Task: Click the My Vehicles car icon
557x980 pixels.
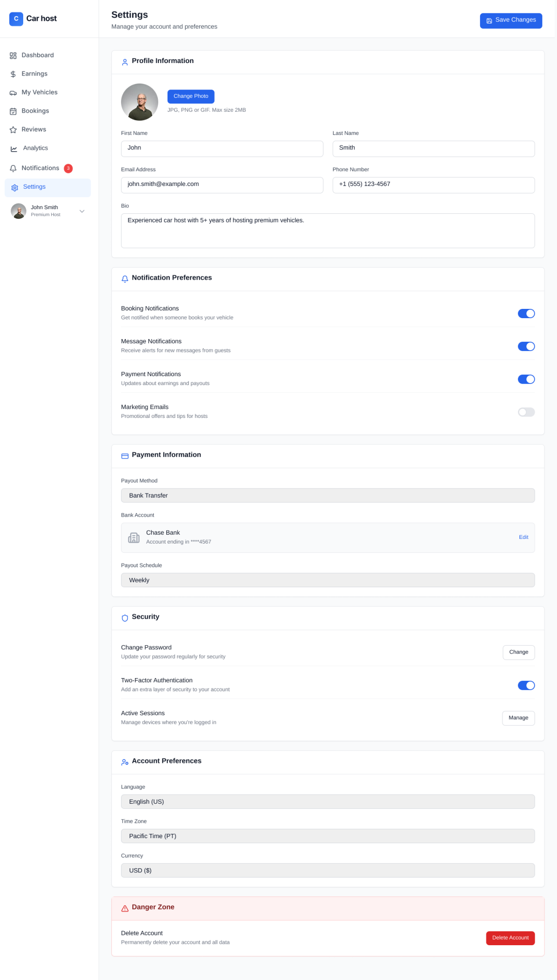Action: (13, 93)
